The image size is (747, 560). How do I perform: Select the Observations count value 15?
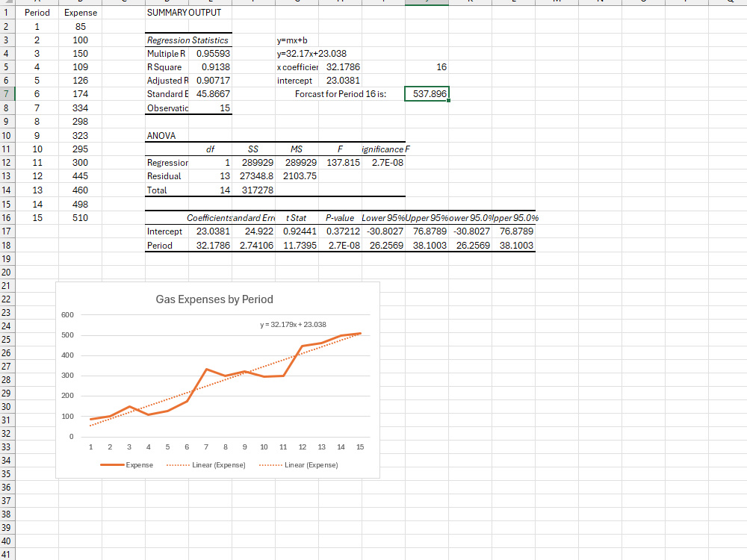[210, 108]
